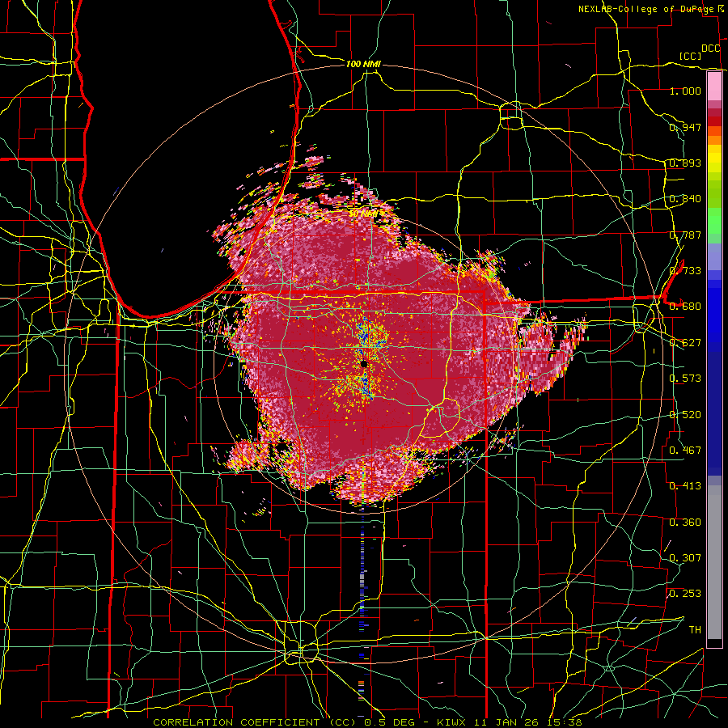This screenshot has width=728, height=728.
Task: Select the 0.413 legend value
Action: tap(685, 485)
